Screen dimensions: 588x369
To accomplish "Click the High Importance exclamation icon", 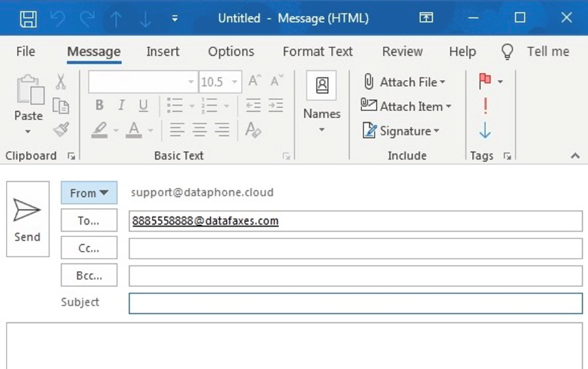I will pos(485,107).
